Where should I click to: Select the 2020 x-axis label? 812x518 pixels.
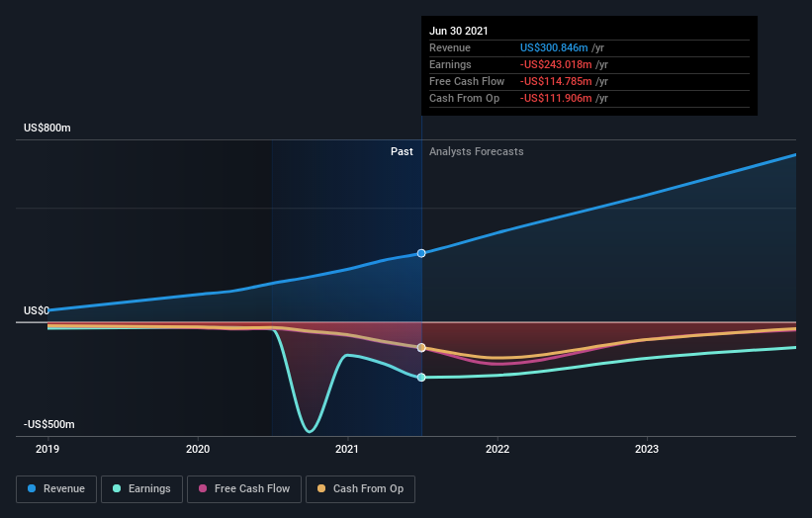coord(198,449)
